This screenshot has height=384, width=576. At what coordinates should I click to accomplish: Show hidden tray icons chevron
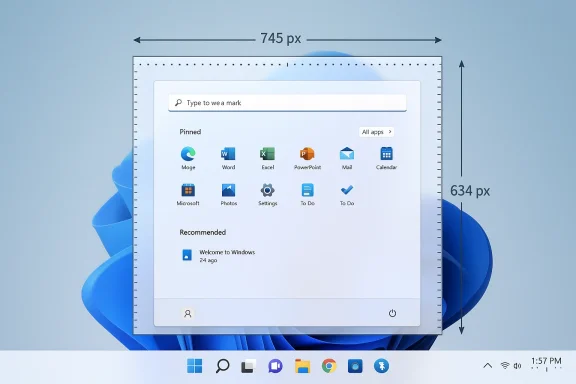point(487,366)
